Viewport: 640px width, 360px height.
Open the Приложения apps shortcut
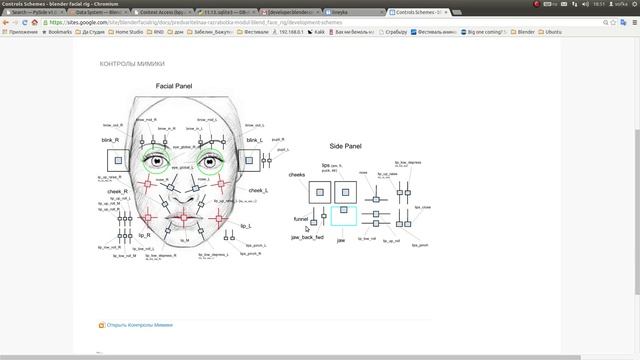click(20, 32)
